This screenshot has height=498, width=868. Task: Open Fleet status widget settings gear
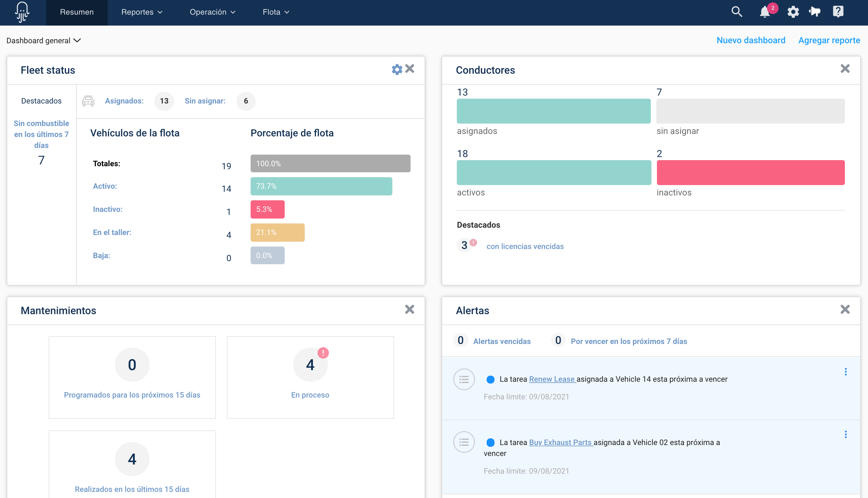397,69
